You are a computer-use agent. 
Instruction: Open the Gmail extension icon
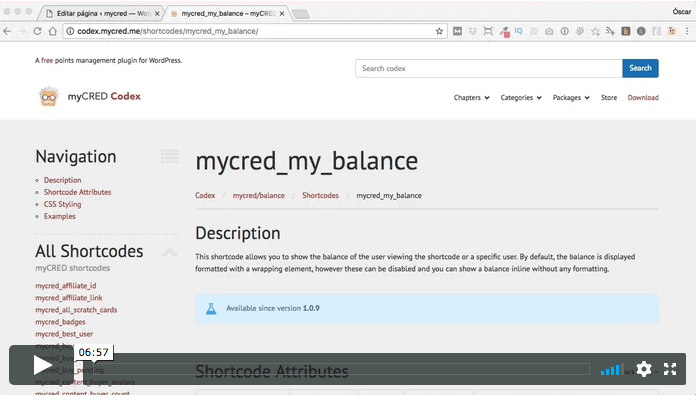pos(458,31)
